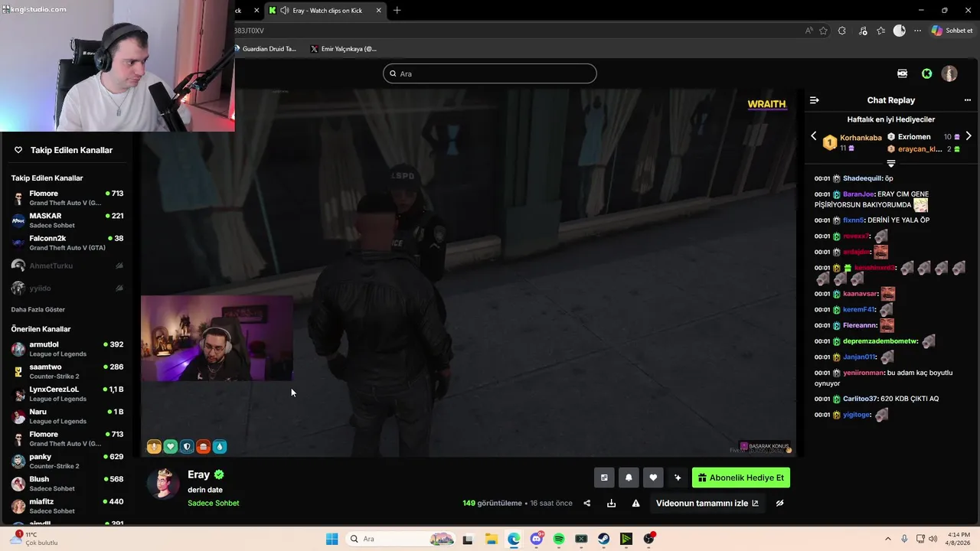Click the green Kick K icon
The image size is (980, 551).
tap(926, 73)
